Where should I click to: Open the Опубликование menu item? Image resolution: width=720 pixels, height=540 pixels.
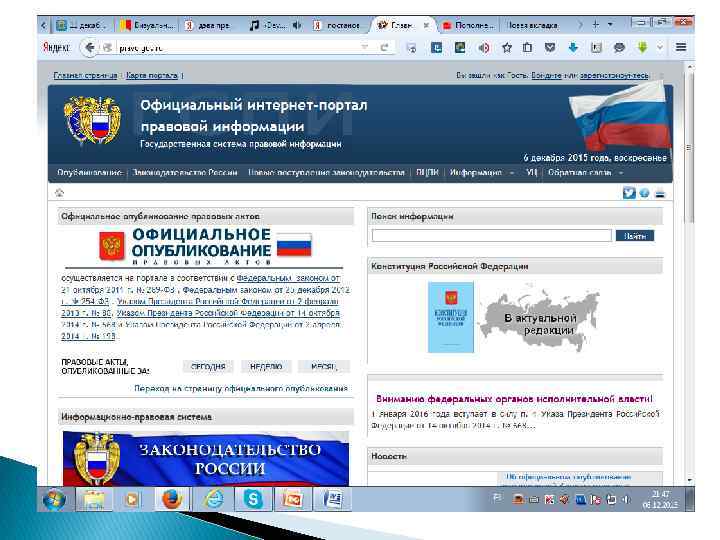click(x=89, y=173)
